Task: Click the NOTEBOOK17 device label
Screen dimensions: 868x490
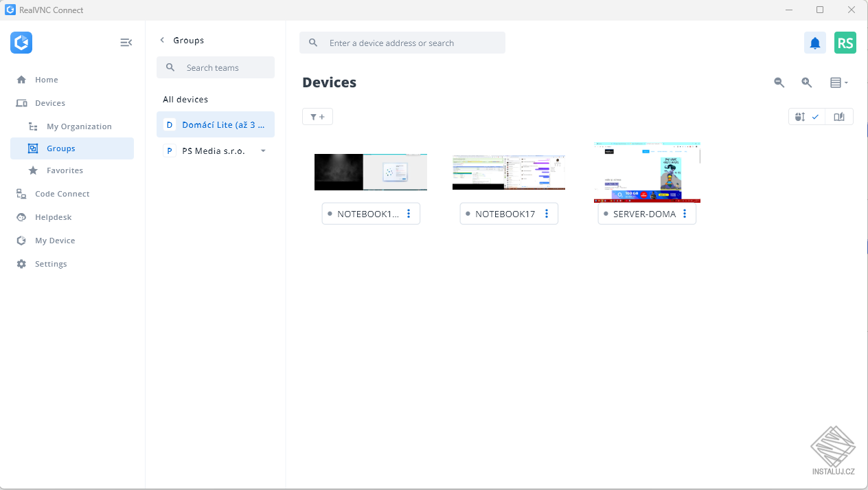Action: point(505,214)
